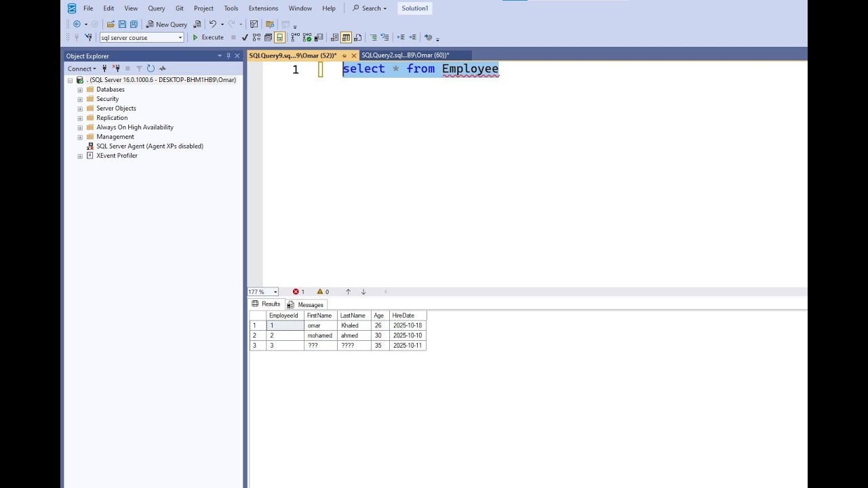Click Display Estimated Execution Plan icon
This screenshot has height=488, width=868.
[257, 37]
